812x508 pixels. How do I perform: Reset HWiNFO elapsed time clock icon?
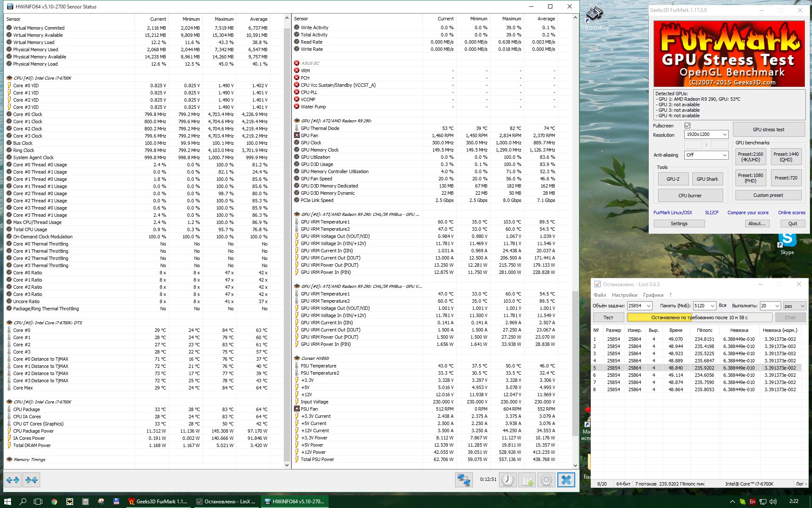(x=507, y=480)
